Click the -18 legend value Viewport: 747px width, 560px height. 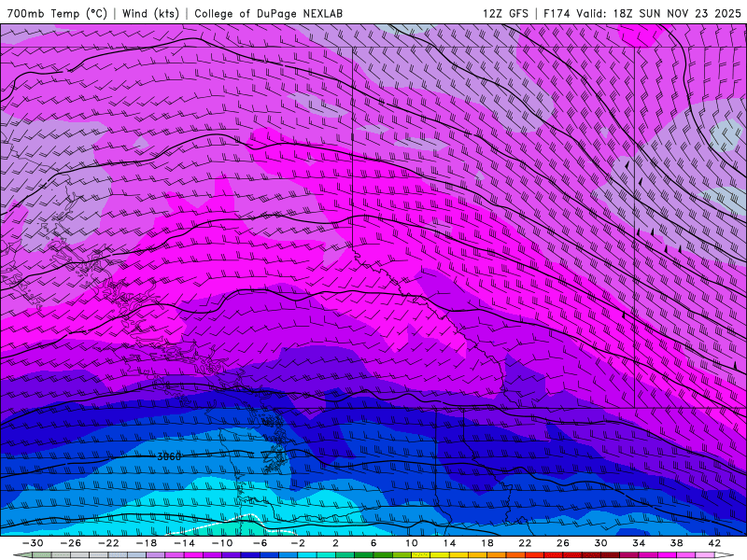pos(147,543)
